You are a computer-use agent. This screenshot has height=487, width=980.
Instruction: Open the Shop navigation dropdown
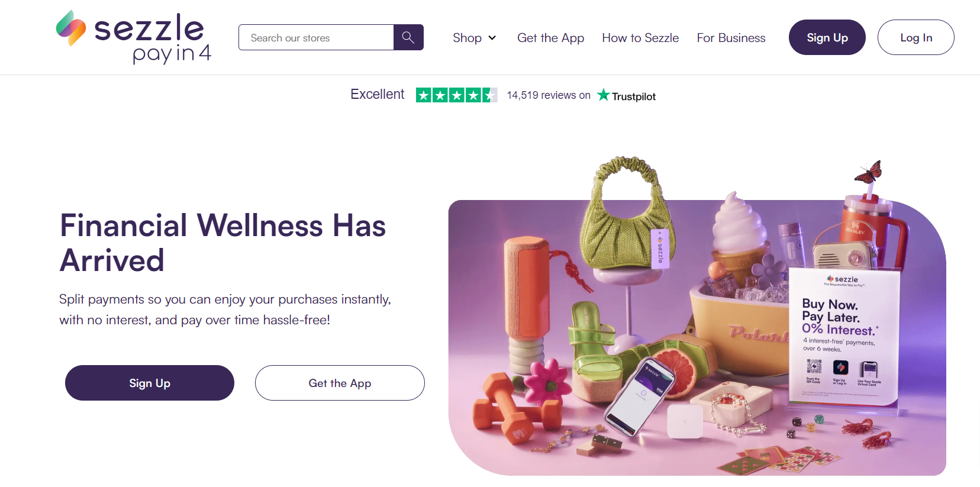tap(468, 37)
